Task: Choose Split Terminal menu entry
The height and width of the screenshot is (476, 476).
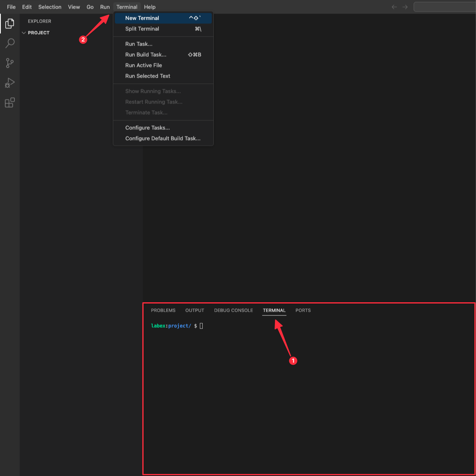Action: [142, 29]
